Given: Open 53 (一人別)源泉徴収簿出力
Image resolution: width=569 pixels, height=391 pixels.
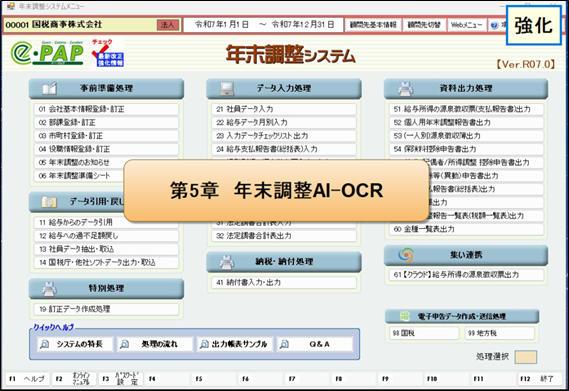Looking at the screenshot, I should [466, 136].
